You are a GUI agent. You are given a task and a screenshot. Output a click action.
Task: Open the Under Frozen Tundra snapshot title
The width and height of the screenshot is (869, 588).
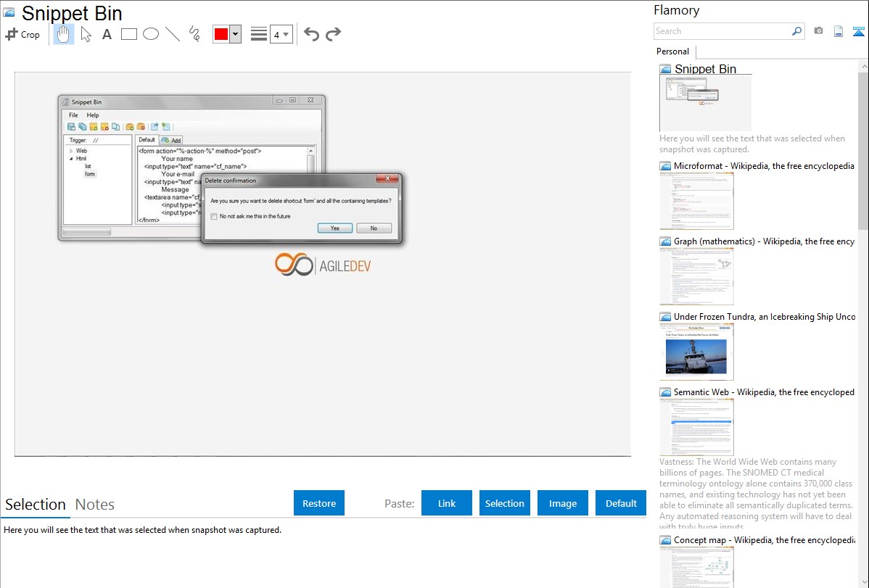(x=765, y=316)
